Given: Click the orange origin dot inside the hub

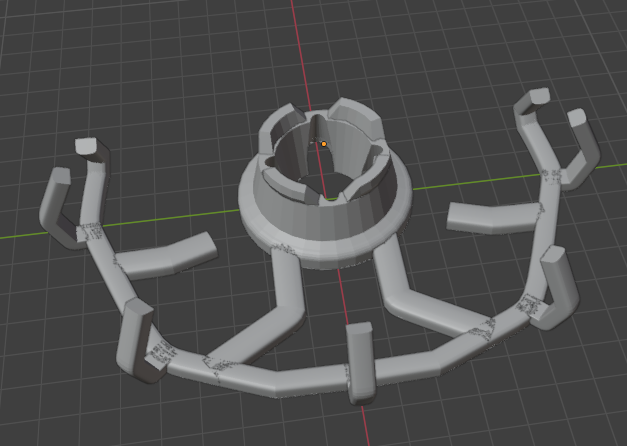Looking at the screenshot, I should pyautogui.click(x=324, y=144).
